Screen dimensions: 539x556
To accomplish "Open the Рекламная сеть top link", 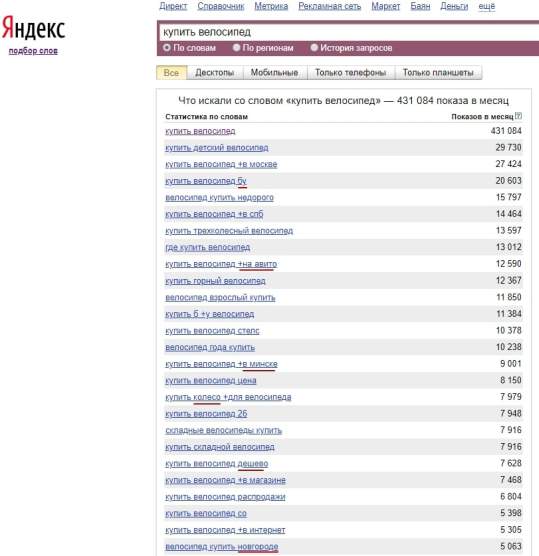I will (330, 6).
